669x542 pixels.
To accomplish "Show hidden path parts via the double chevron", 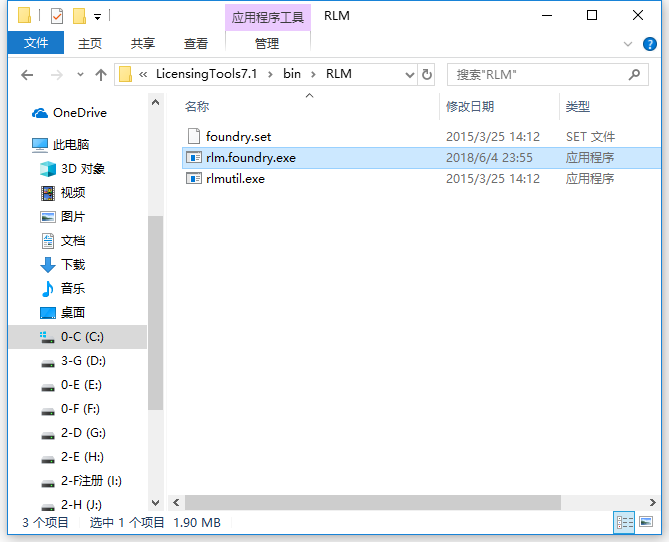I will (x=143, y=75).
